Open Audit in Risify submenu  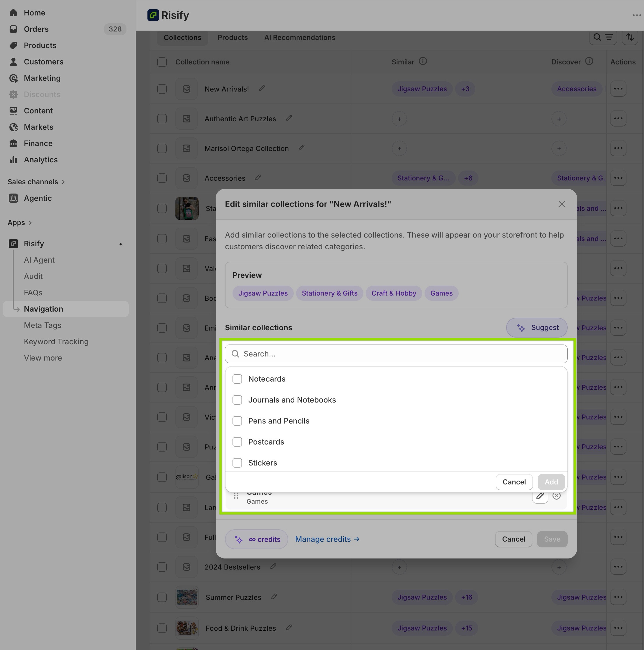pyautogui.click(x=33, y=276)
